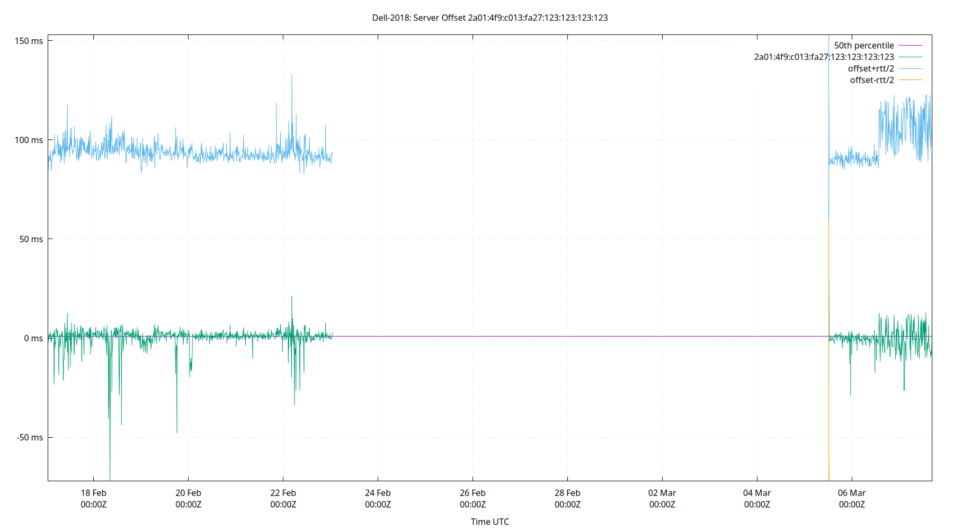Click the 2a01:4f9:c013:fa27 legend entry

coord(823,57)
